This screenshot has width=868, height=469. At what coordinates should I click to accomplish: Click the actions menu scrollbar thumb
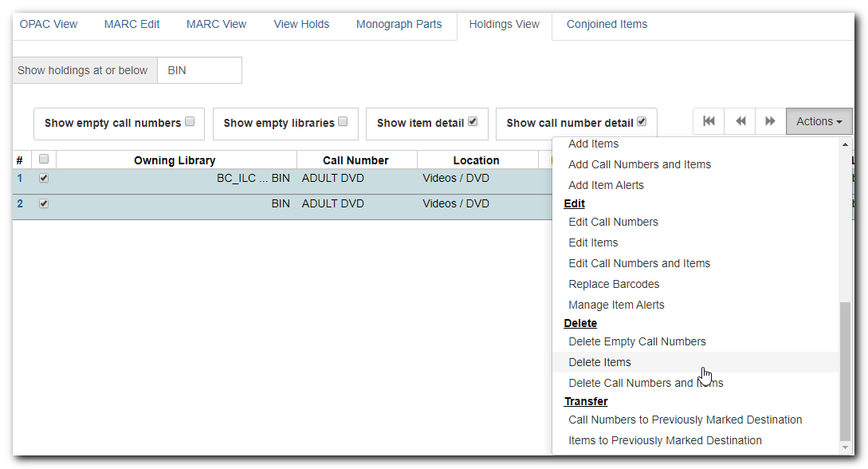[845, 371]
